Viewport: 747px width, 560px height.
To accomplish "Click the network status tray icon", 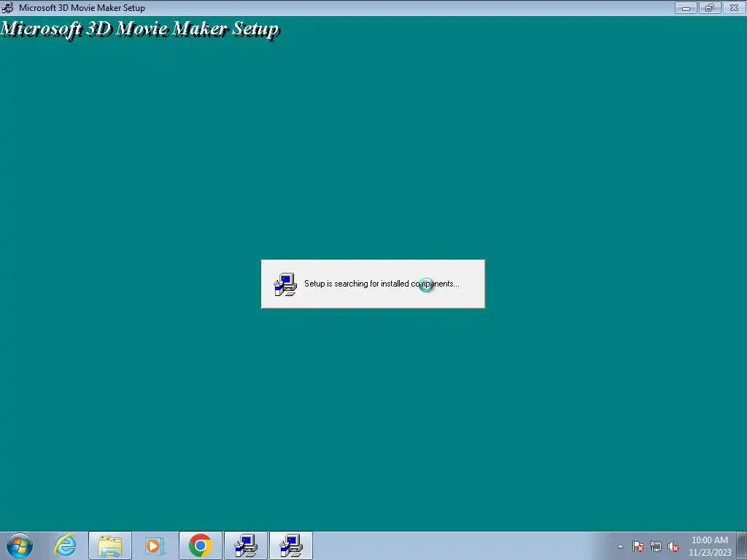I will click(656, 546).
